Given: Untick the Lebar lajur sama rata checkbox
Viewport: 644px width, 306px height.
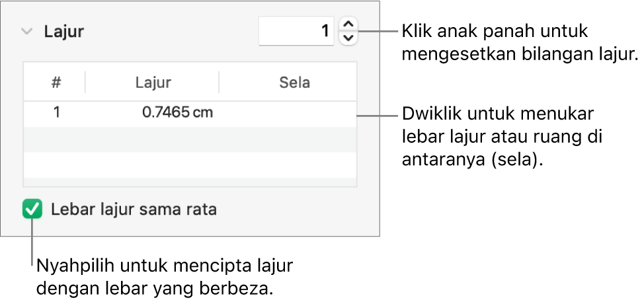Looking at the screenshot, I should pyautogui.click(x=32, y=210).
